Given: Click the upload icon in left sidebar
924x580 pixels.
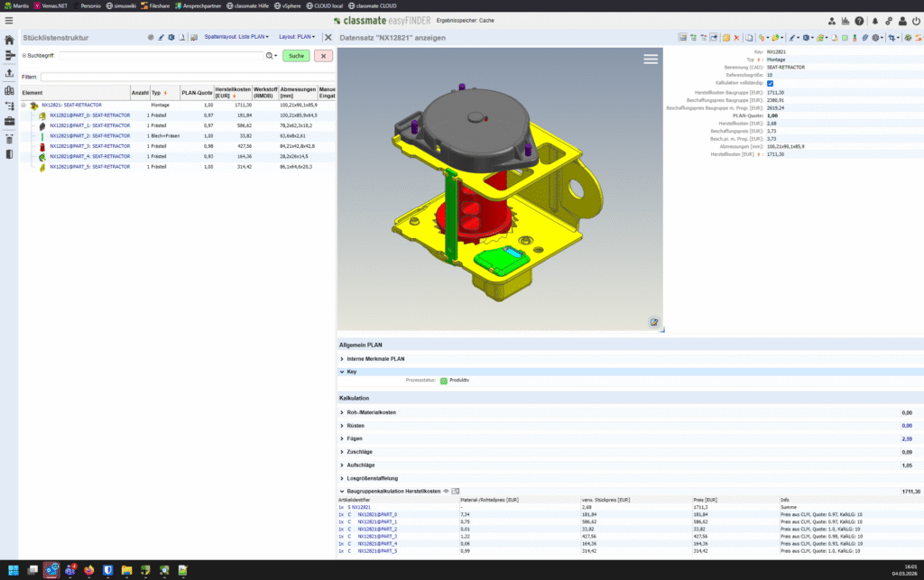Looking at the screenshot, I should [9, 73].
